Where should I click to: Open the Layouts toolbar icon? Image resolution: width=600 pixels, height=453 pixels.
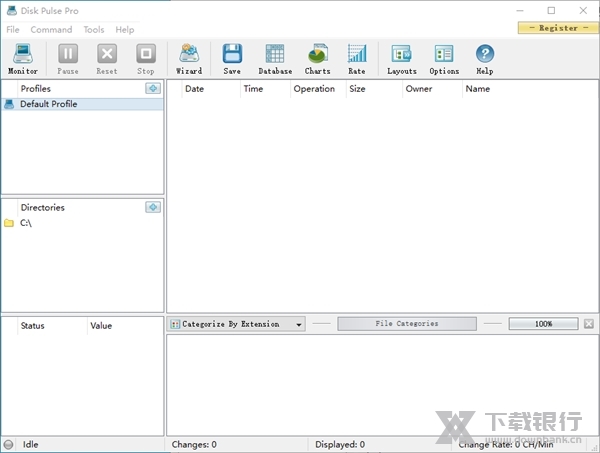[x=402, y=59]
